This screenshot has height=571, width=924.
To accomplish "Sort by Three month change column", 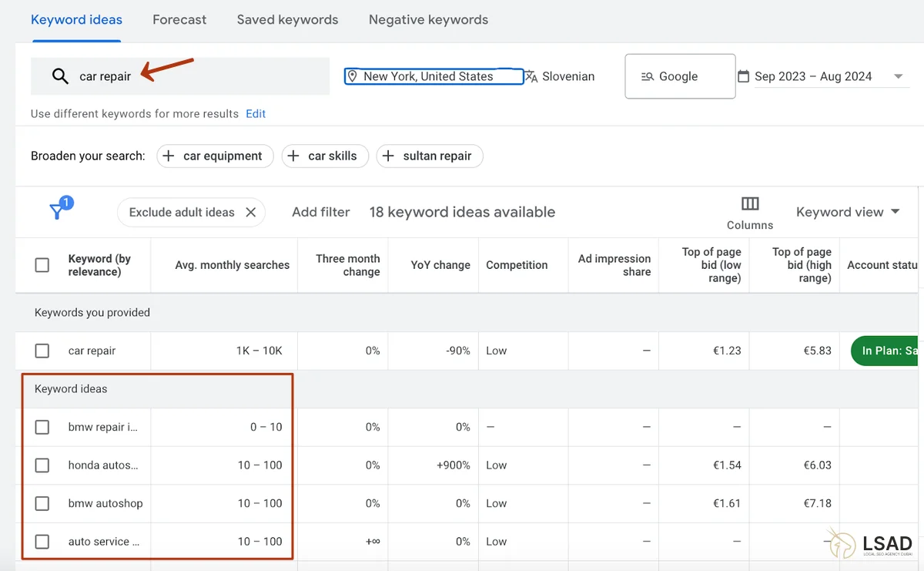I will coord(348,265).
